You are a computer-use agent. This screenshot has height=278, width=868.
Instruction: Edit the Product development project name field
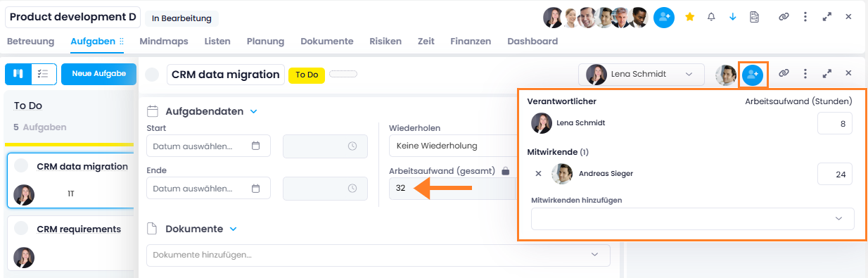pyautogui.click(x=73, y=17)
